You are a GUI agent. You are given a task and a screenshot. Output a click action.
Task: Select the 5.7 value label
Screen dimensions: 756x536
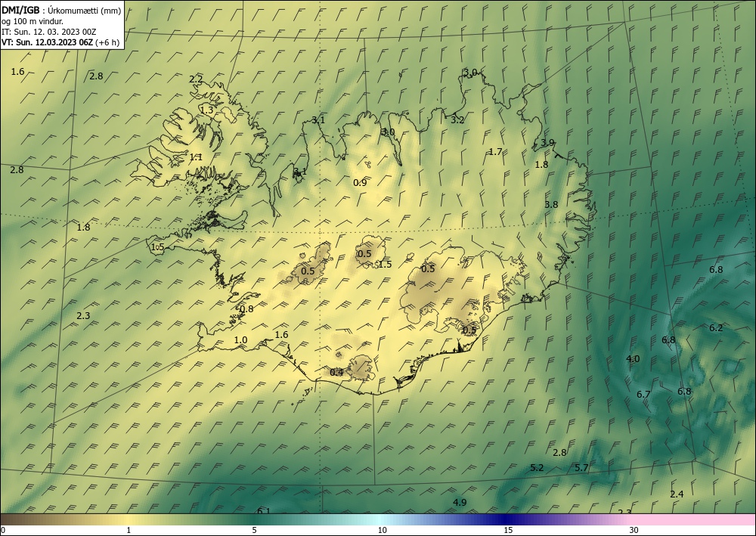[x=581, y=467]
